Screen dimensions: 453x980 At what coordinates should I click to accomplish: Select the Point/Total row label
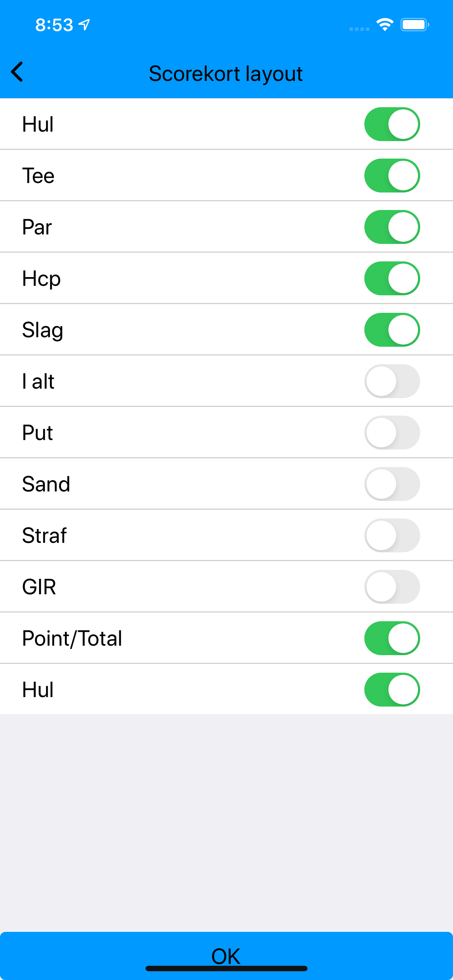pyautogui.click(x=72, y=638)
